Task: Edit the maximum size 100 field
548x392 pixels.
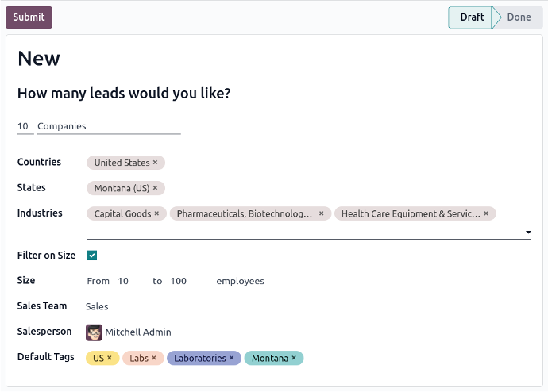Action: (190, 281)
